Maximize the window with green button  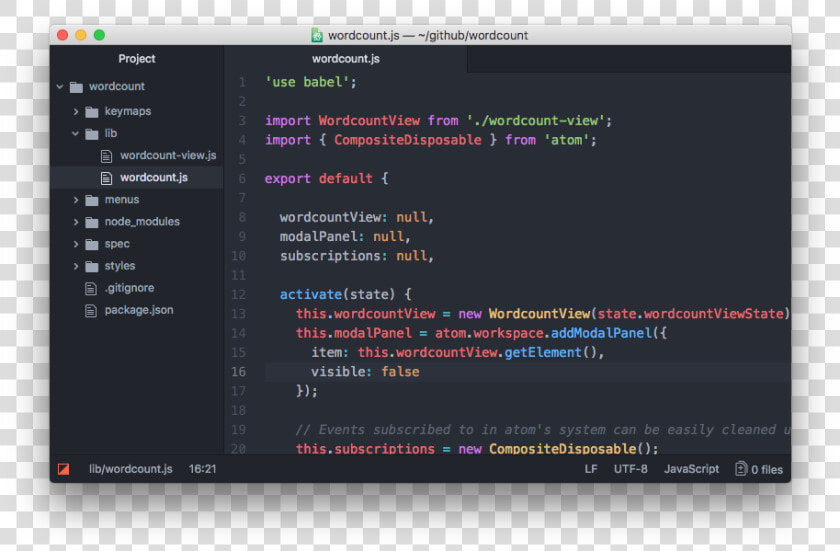tap(99, 35)
